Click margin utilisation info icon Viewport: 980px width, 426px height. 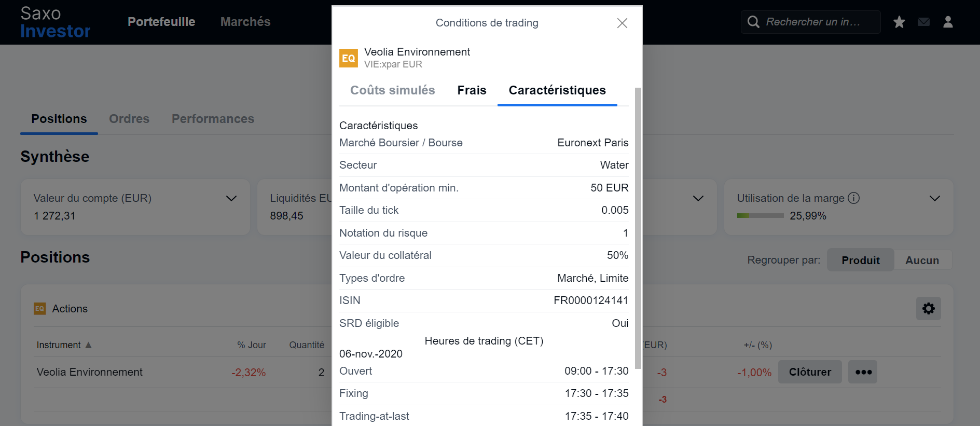[x=853, y=198]
